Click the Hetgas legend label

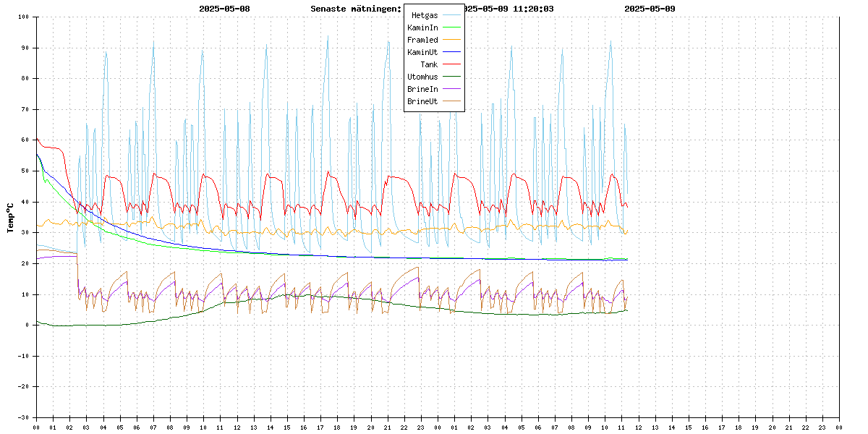(x=424, y=15)
